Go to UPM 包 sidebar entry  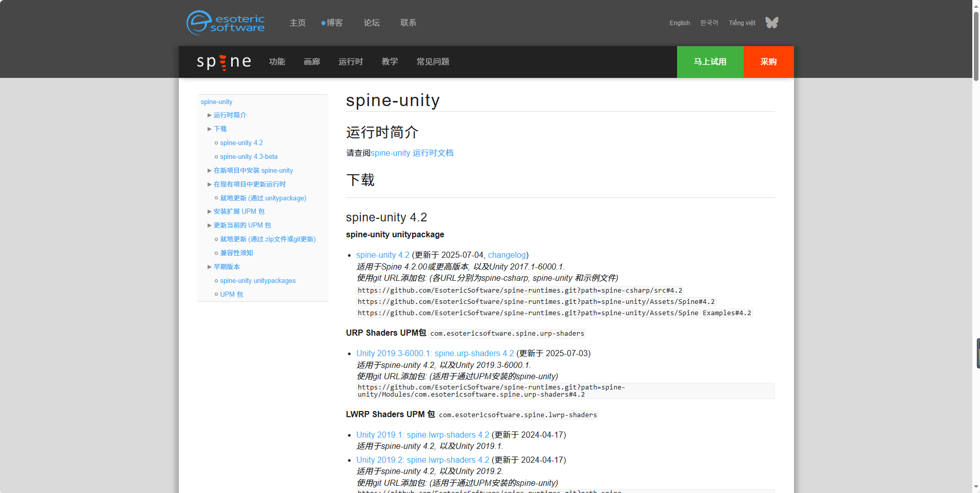(x=232, y=295)
